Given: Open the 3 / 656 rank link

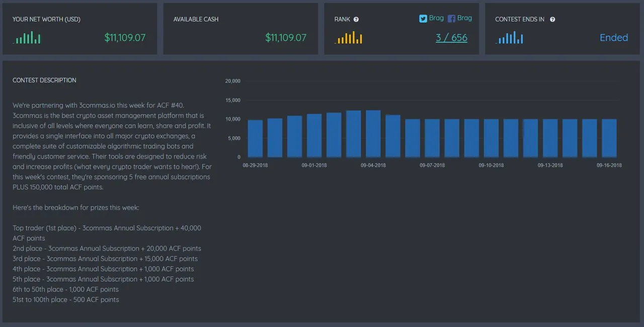Looking at the screenshot, I should (452, 38).
